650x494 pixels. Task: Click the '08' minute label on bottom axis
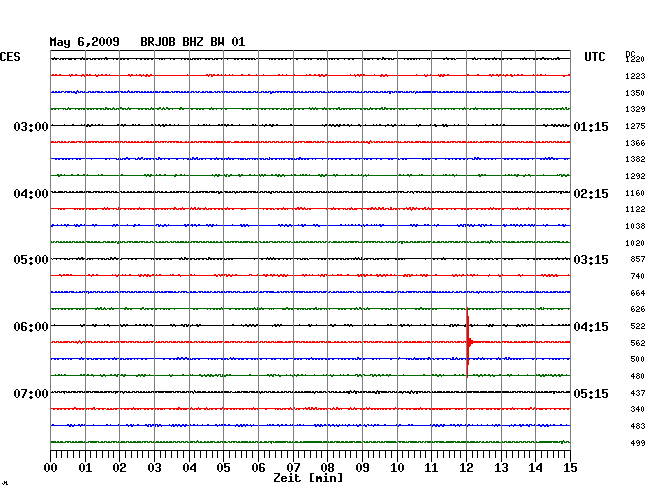[x=327, y=468]
